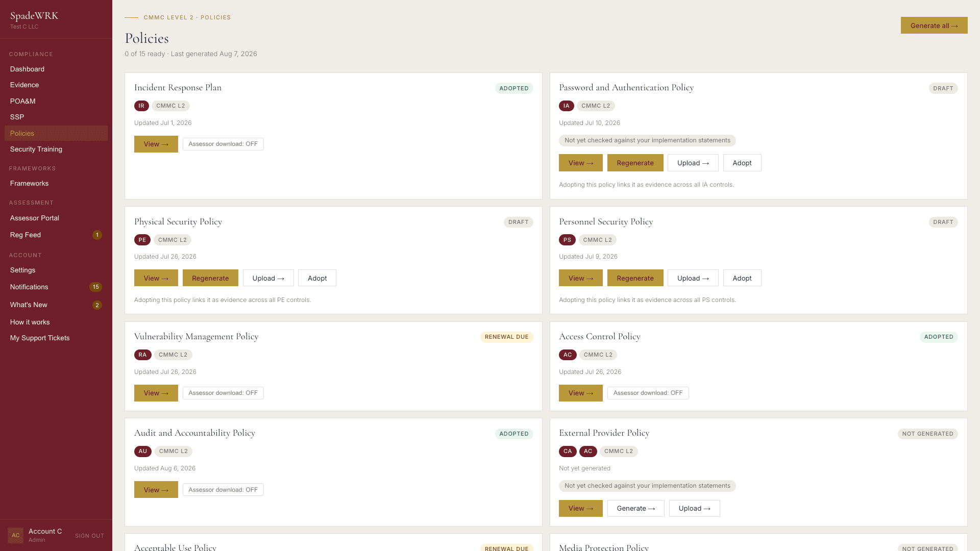Click the What's New badge showing 2

(x=97, y=305)
